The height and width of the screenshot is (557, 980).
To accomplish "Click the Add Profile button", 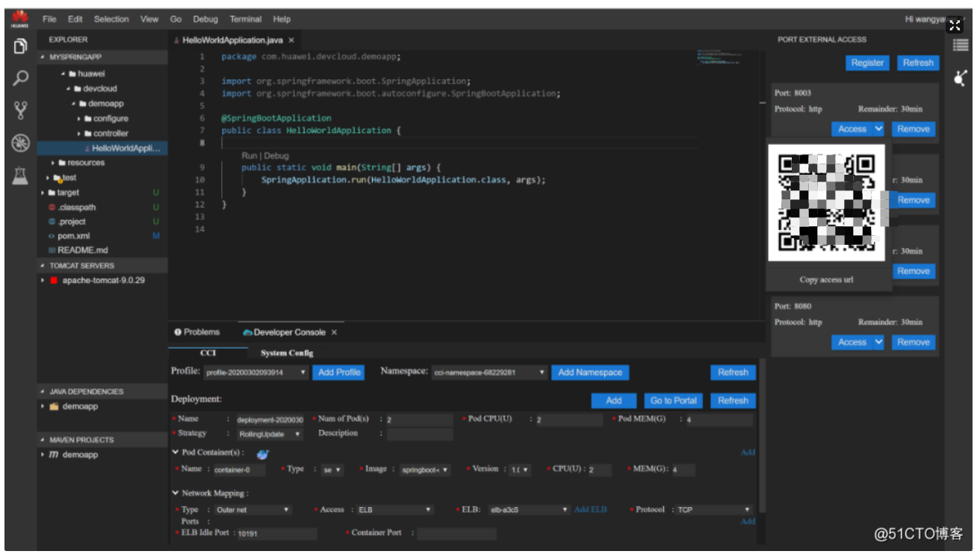I will tap(339, 373).
